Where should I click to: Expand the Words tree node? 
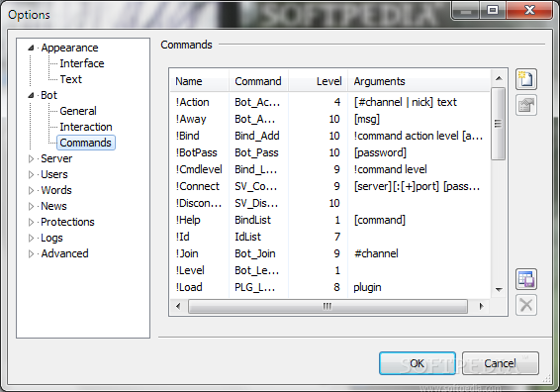click(31, 190)
